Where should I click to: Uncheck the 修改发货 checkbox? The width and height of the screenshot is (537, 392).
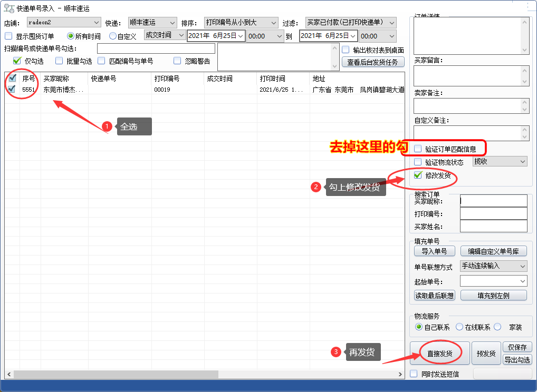[418, 175]
